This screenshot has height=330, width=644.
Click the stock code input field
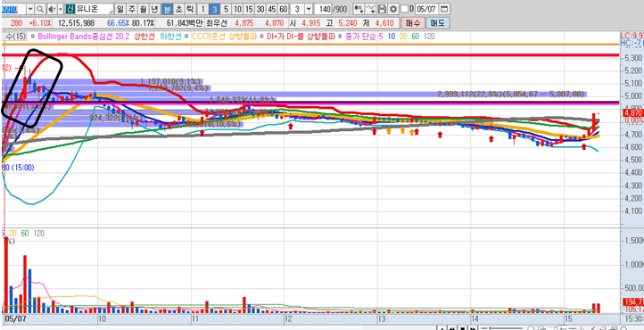(13, 9)
